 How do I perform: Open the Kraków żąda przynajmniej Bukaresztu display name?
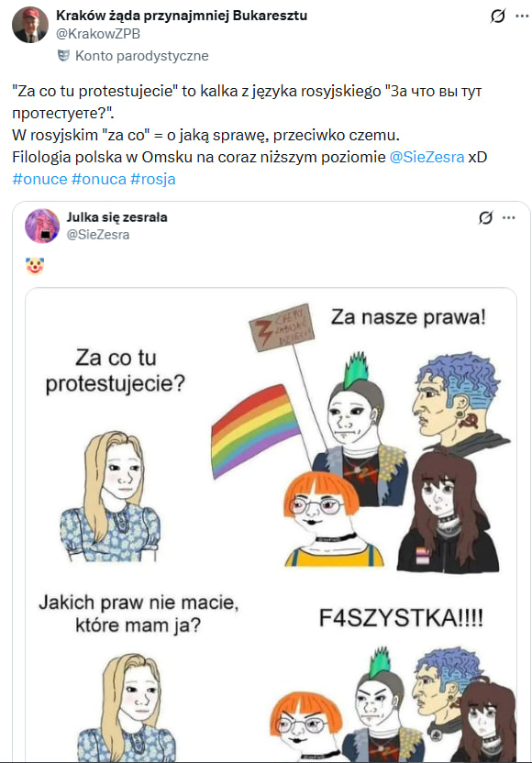pos(182,16)
